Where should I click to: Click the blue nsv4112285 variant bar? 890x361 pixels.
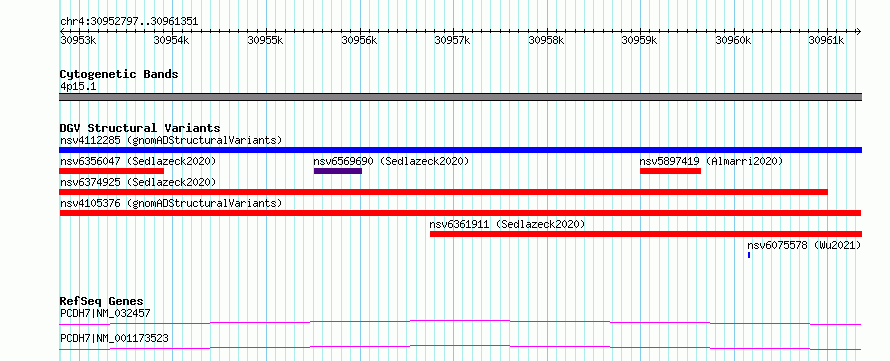460,150
